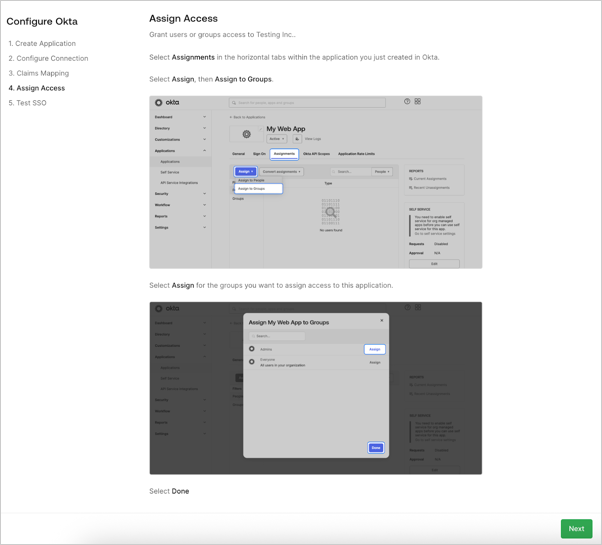Open the first Okta screenshot showing My Web App

point(316,182)
